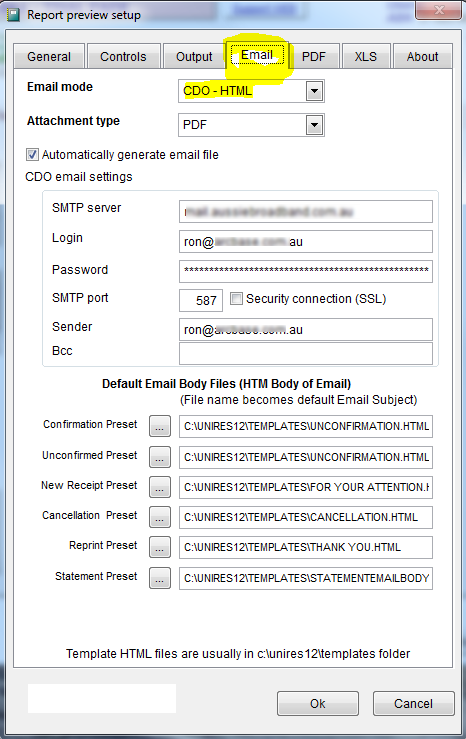Click the SMTP port field
This screenshot has height=739, width=466.
click(201, 300)
